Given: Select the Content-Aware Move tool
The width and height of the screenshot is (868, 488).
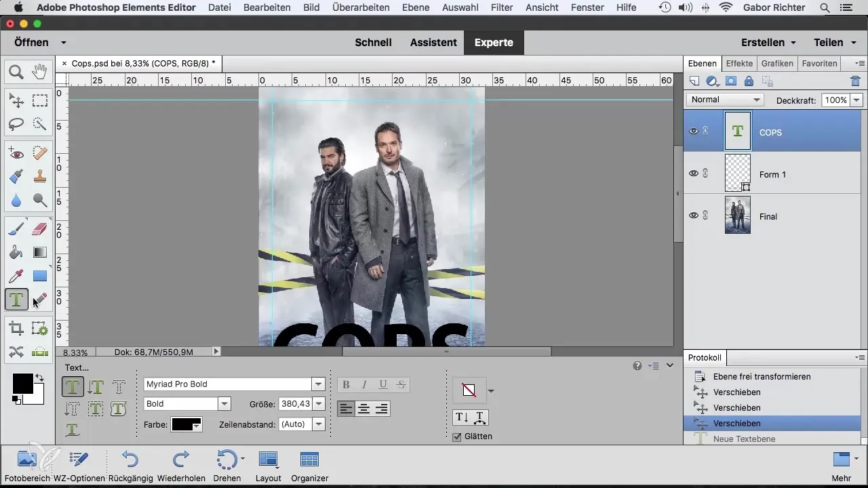Looking at the screenshot, I should point(16,351).
